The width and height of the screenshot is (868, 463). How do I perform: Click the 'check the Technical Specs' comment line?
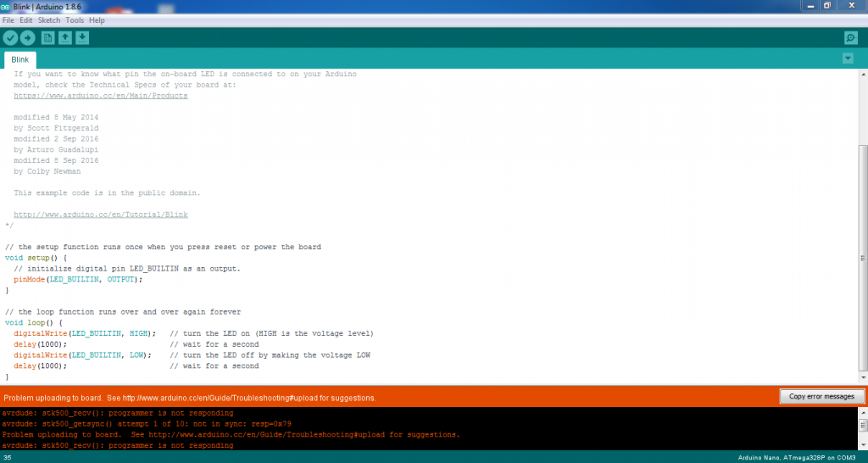(125, 85)
